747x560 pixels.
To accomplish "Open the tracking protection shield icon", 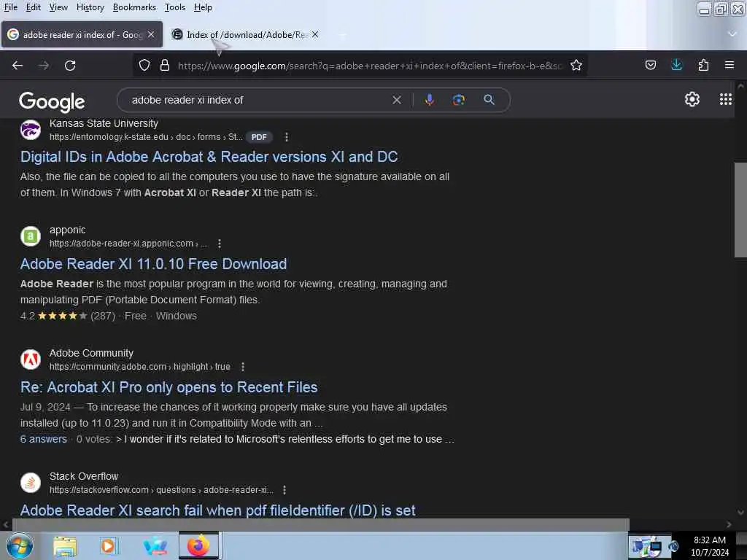I will tap(144, 65).
